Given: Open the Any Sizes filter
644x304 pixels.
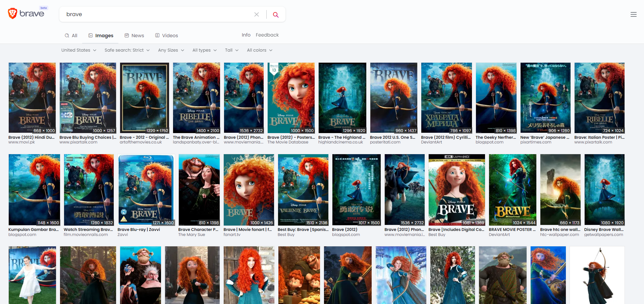Looking at the screenshot, I should (x=171, y=50).
